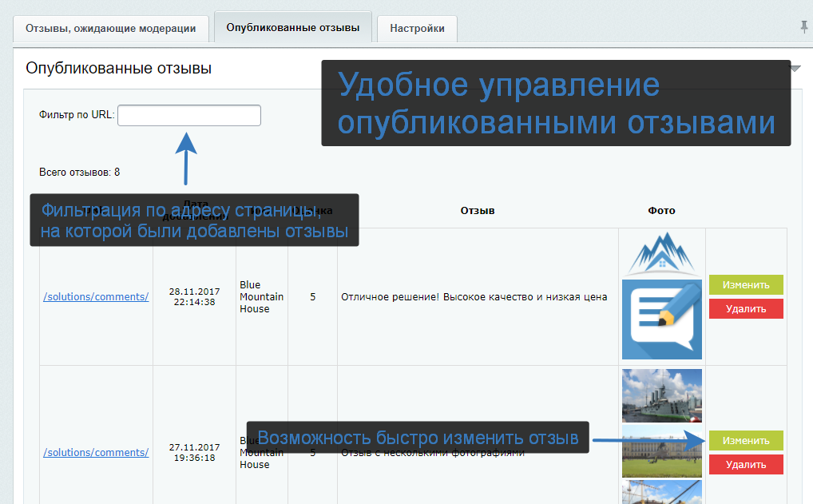Image resolution: width=813 pixels, height=504 pixels.
Task: Focus the 'Фильтр по URL' input field
Action: click(189, 115)
